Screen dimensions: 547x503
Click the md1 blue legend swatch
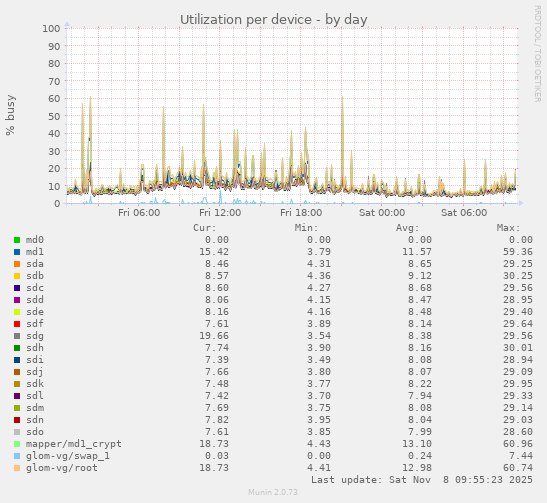tap(17, 252)
